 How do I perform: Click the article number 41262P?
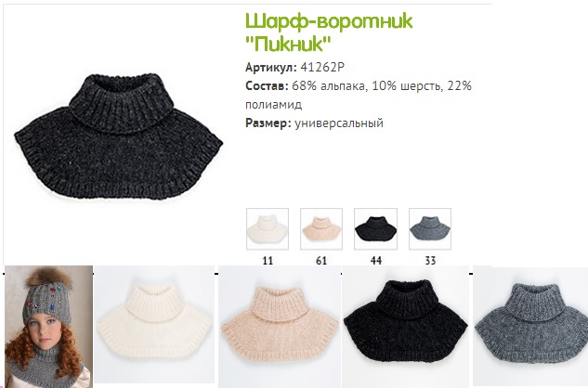pos(322,67)
